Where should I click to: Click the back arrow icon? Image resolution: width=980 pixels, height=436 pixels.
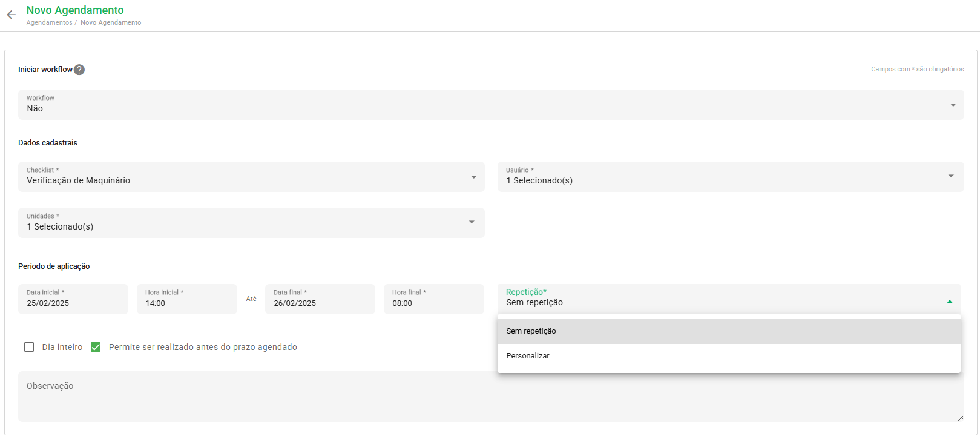point(11,15)
